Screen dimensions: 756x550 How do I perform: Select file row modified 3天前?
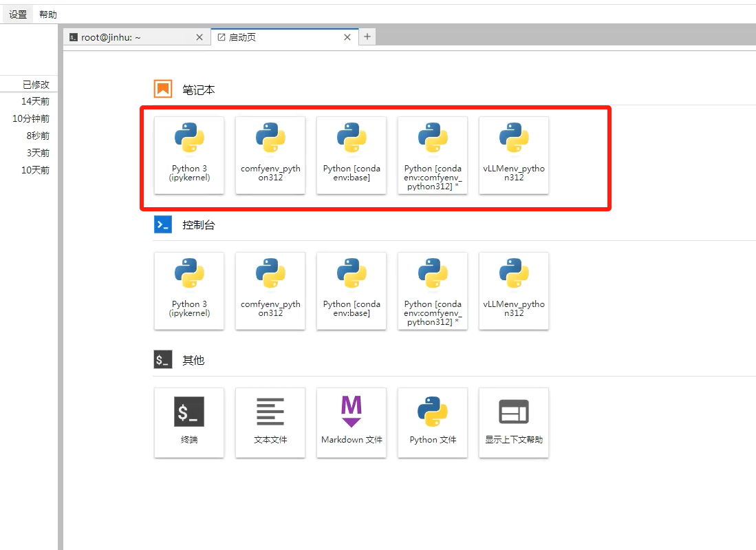click(x=29, y=153)
